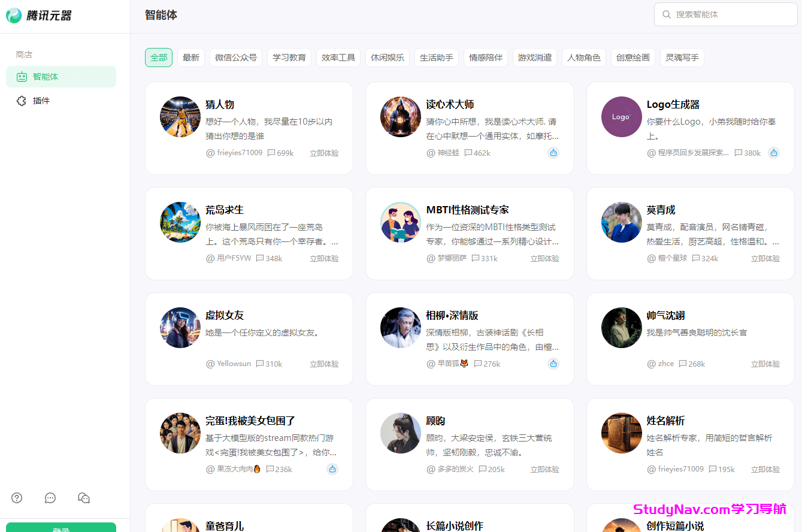This screenshot has height=532, width=802.
Task: Click 立即体验 on the 猜人物 card
Action: (324, 153)
